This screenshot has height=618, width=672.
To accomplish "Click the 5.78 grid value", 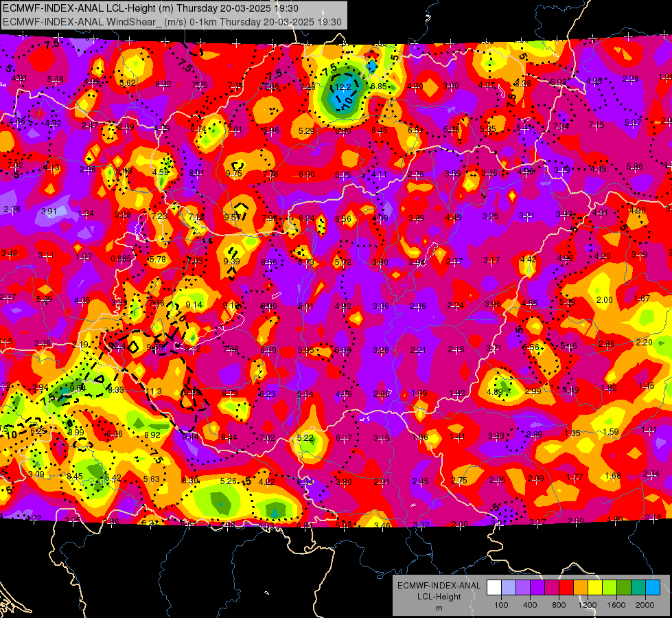I will tap(157, 260).
